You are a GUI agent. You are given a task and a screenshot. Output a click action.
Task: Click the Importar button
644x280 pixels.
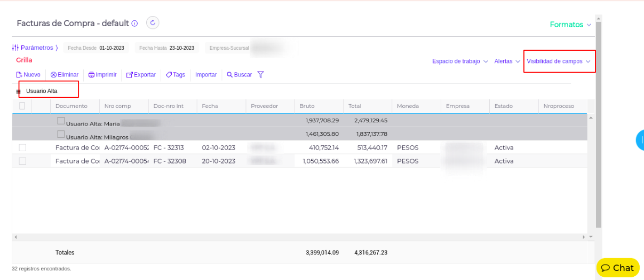point(206,75)
